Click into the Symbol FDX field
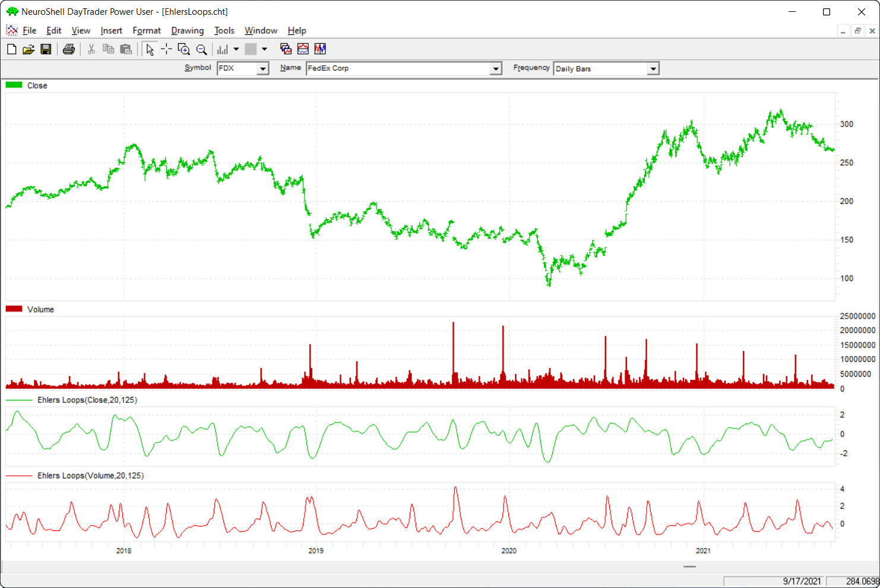The height and width of the screenshot is (588, 880). (x=237, y=68)
